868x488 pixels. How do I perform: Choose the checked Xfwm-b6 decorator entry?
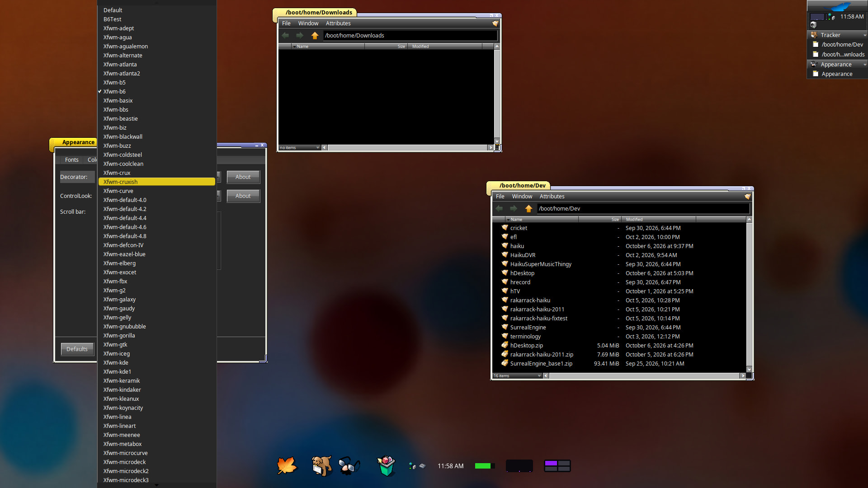coord(156,91)
